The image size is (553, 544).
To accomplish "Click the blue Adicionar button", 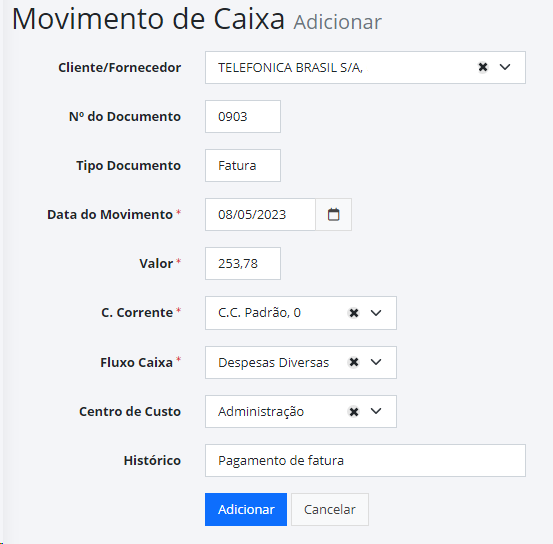I will click(246, 509).
